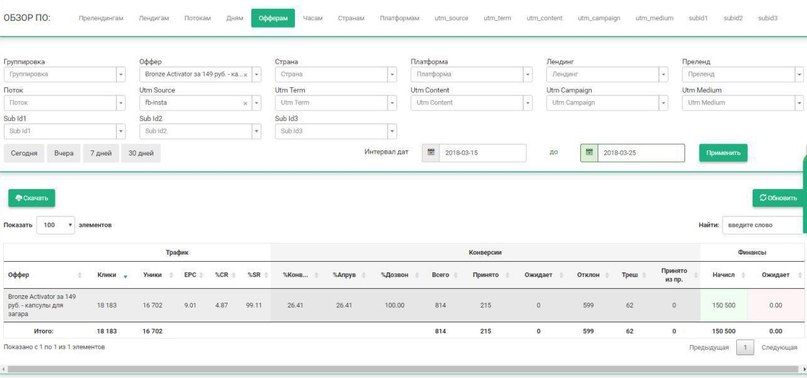Select the active Офферам tab

[273, 18]
